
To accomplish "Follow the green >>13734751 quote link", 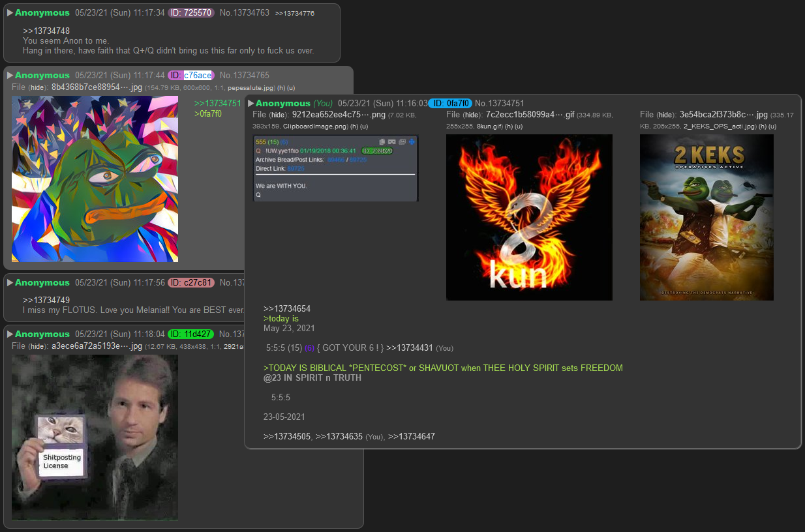I will 218,104.
